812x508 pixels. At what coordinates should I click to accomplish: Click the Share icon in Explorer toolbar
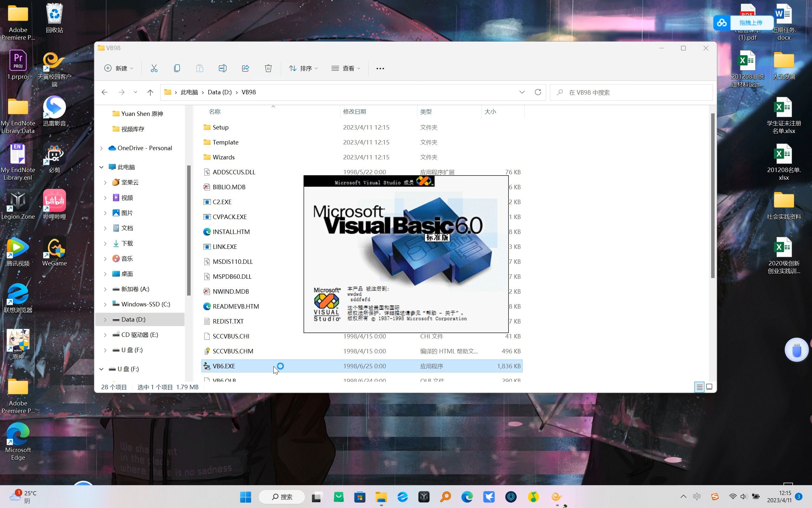coord(245,68)
